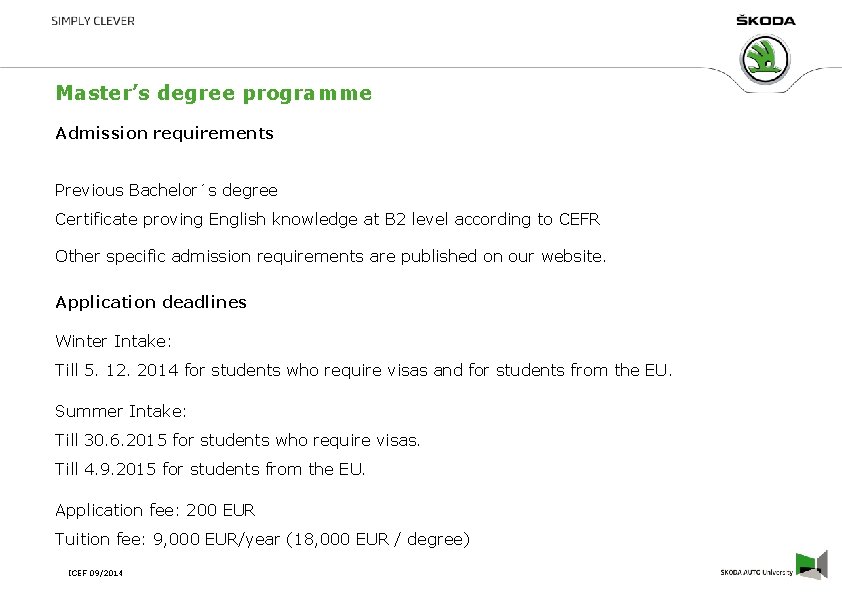Viewport: 842px width, 595px height.
Task: Select the English B2 level certificate line
Action: pyautogui.click(x=327, y=219)
